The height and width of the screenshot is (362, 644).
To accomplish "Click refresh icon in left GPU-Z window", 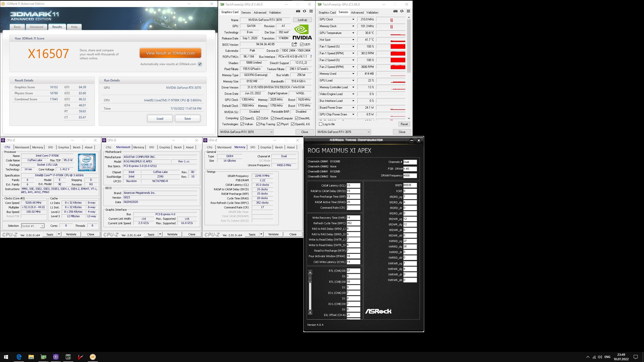I will (x=304, y=11).
